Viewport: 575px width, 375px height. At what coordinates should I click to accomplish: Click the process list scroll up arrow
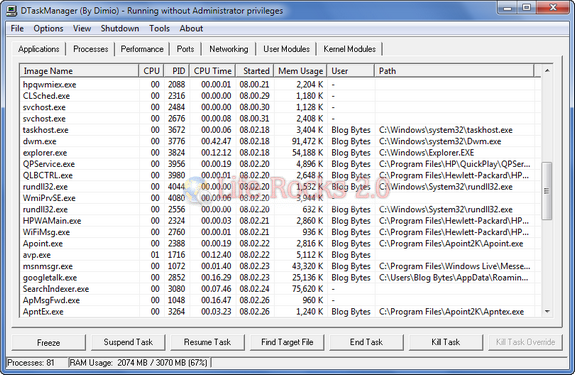(x=547, y=70)
